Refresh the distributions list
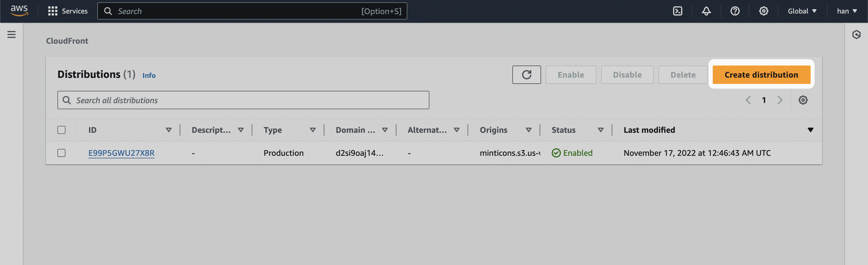The height and width of the screenshot is (265, 868). click(527, 75)
